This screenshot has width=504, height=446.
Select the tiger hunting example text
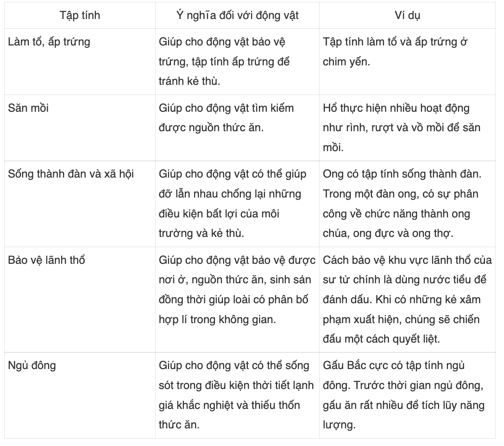pos(402,128)
